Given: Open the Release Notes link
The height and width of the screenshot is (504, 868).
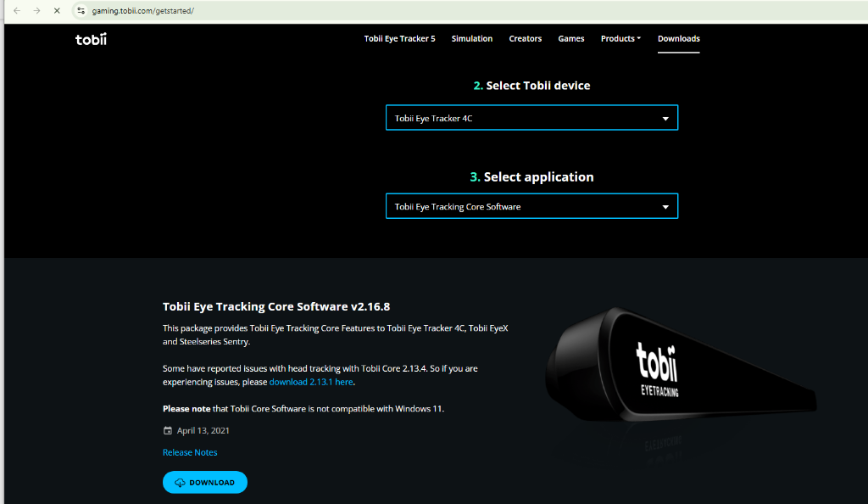Looking at the screenshot, I should (x=190, y=452).
